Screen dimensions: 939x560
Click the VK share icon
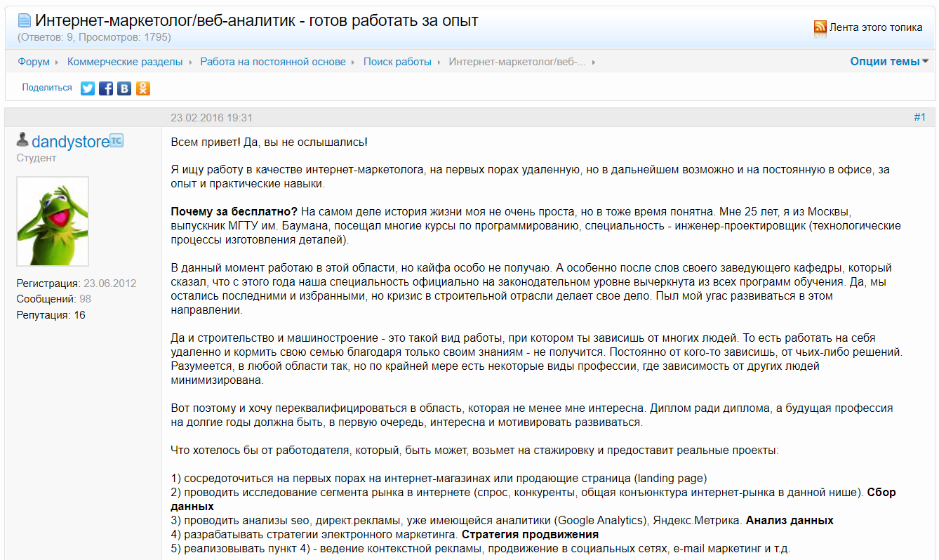pos(124,88)
